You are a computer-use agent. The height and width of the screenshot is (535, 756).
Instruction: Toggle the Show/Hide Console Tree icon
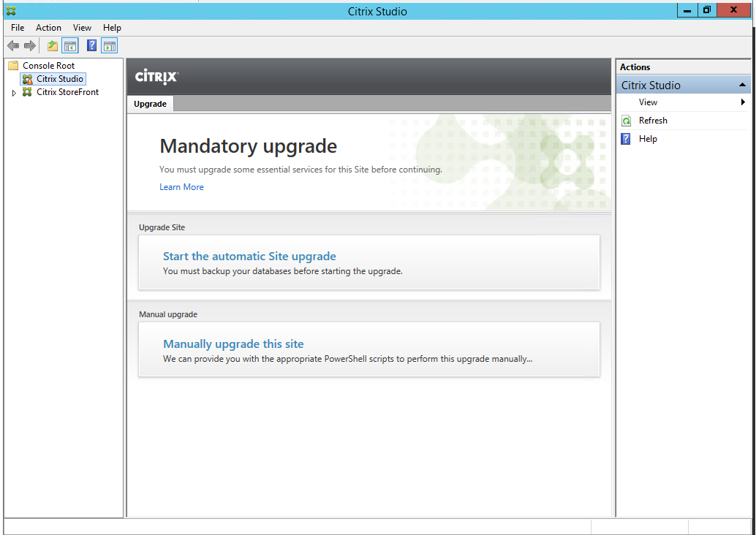tap(70, 46)
